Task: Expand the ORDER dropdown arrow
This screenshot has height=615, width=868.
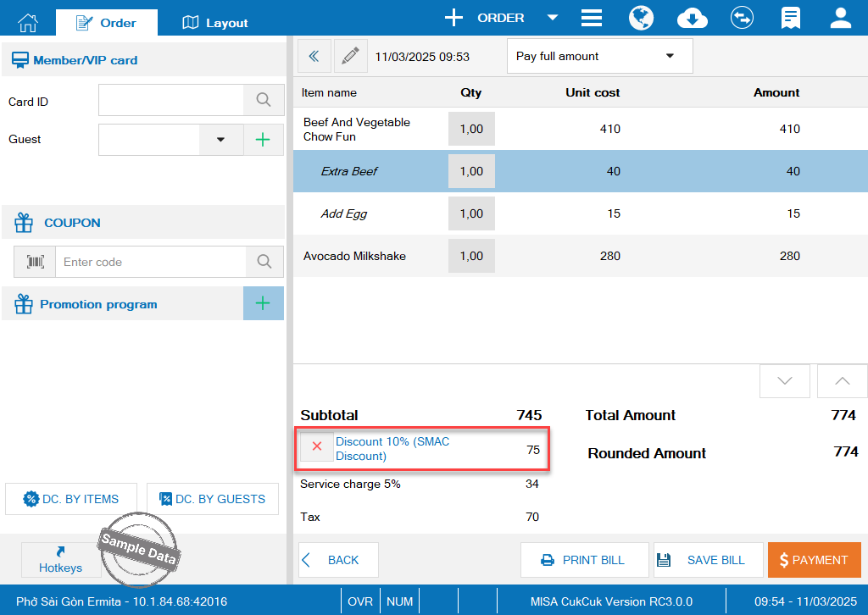Action: (x=552, y=18)
